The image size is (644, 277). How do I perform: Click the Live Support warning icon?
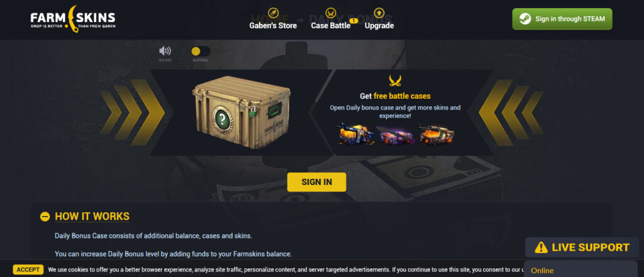click(x=541, y=247)
